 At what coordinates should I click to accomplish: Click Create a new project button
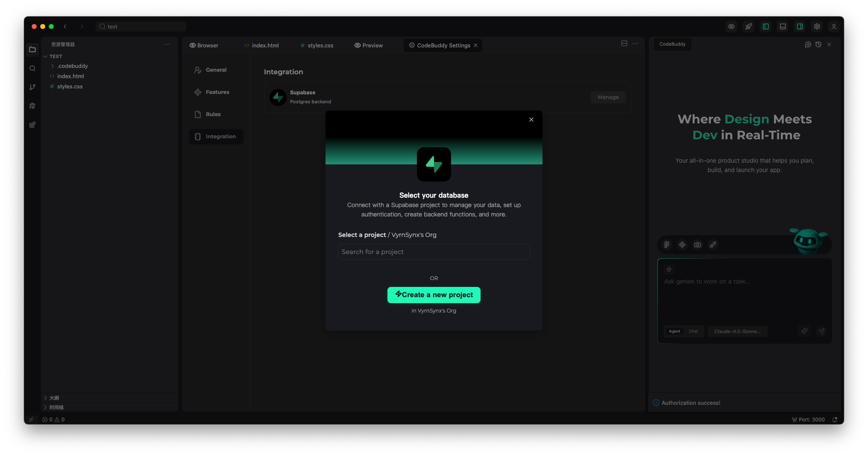(x=434, y=295)
